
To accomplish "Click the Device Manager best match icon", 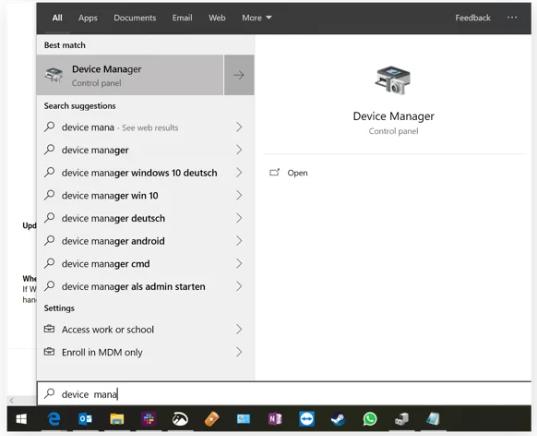I will coord(54,75).
